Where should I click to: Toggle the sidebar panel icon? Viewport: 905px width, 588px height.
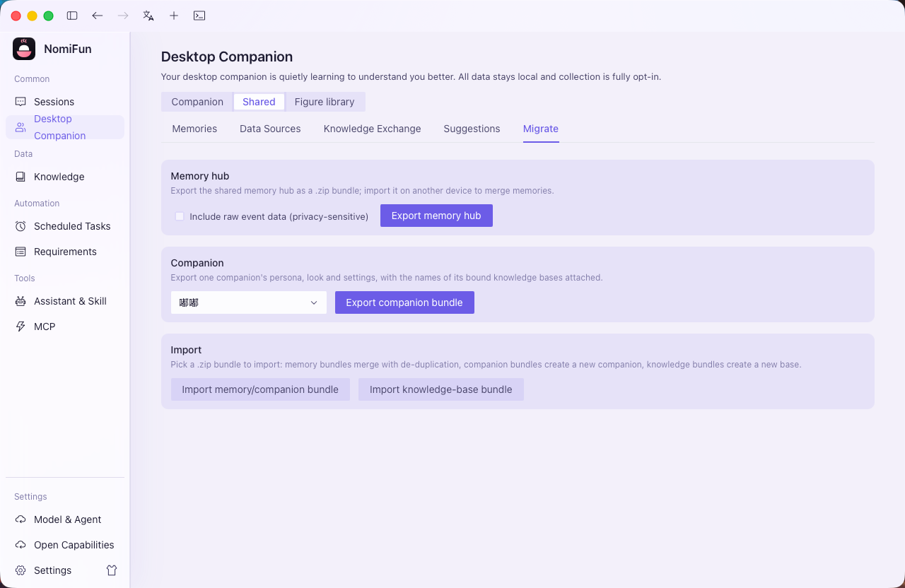pyautogui.click(x=72, y=16)
